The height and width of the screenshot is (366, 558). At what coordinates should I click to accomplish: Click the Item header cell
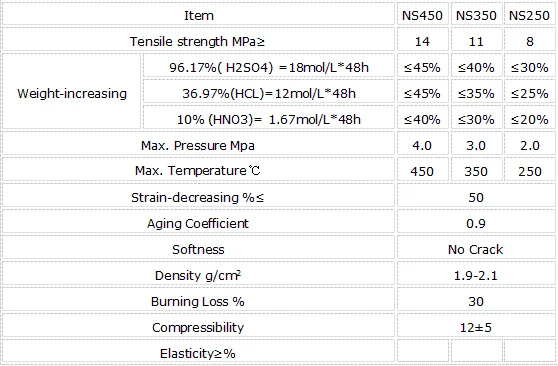198,15
